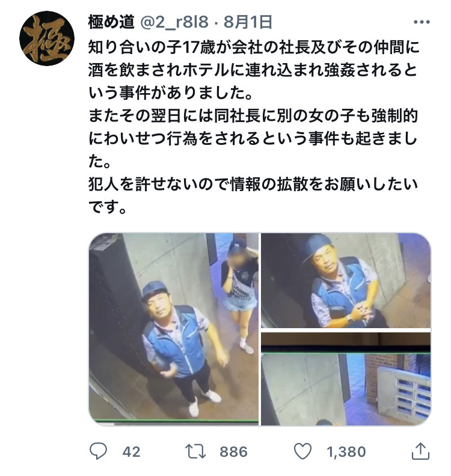Click the retweet arrows icon
Image resolution: width=451 pixels, height=476 pixels.
(195, 451)
